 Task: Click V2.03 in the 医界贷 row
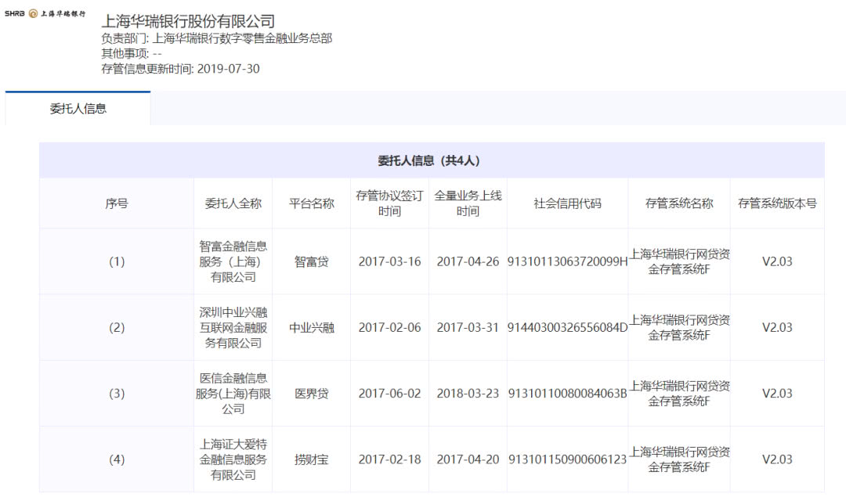[778, 394]
